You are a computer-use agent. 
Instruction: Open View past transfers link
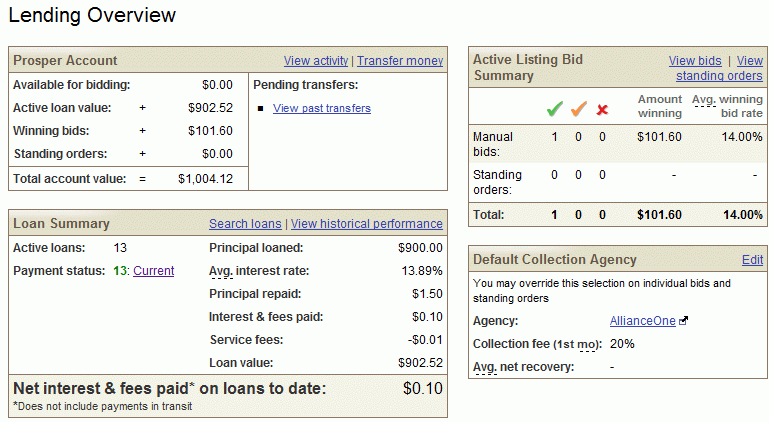(322, 108)
